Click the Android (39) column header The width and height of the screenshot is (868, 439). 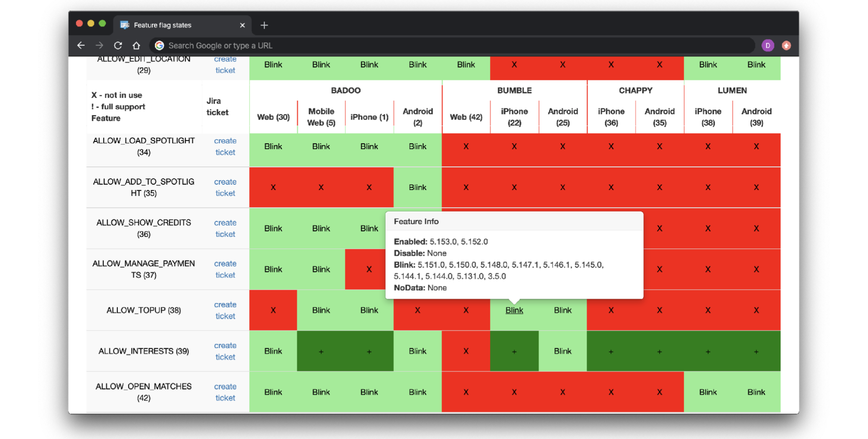pos(756,117)
